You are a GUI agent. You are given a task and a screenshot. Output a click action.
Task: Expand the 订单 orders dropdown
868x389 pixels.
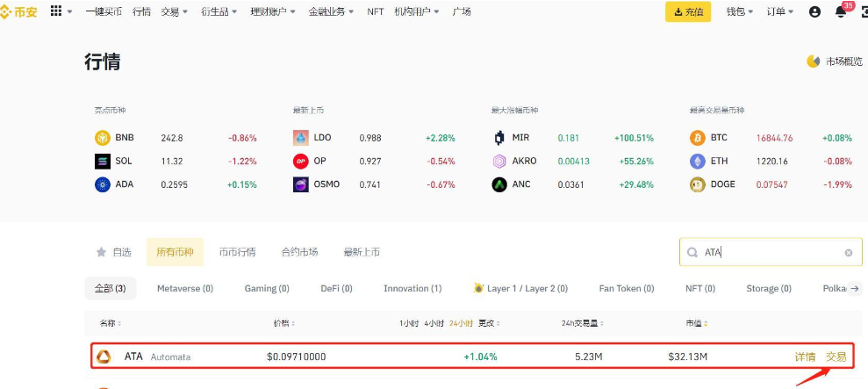[x=779, y=11]
